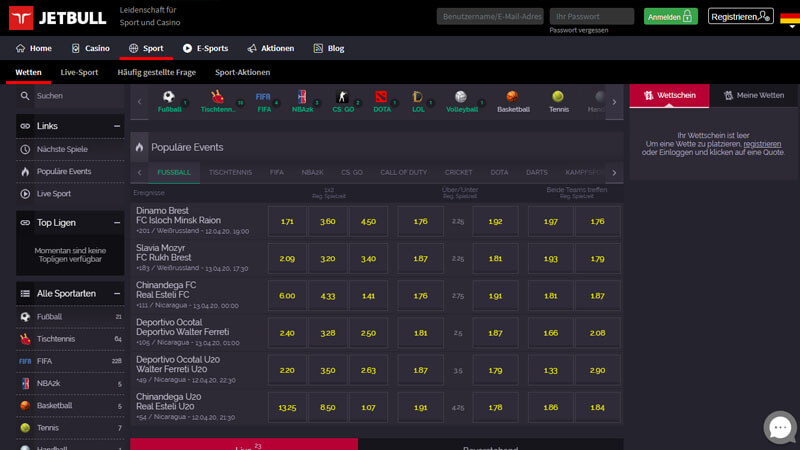Click the Registrieren button
The image size is (800, 450).
click(x=740, y=16)
